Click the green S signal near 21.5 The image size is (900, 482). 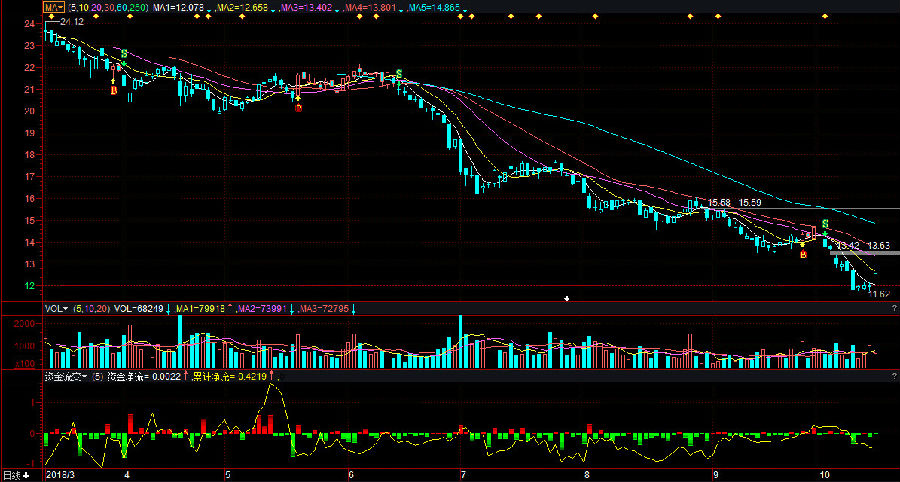399,74
